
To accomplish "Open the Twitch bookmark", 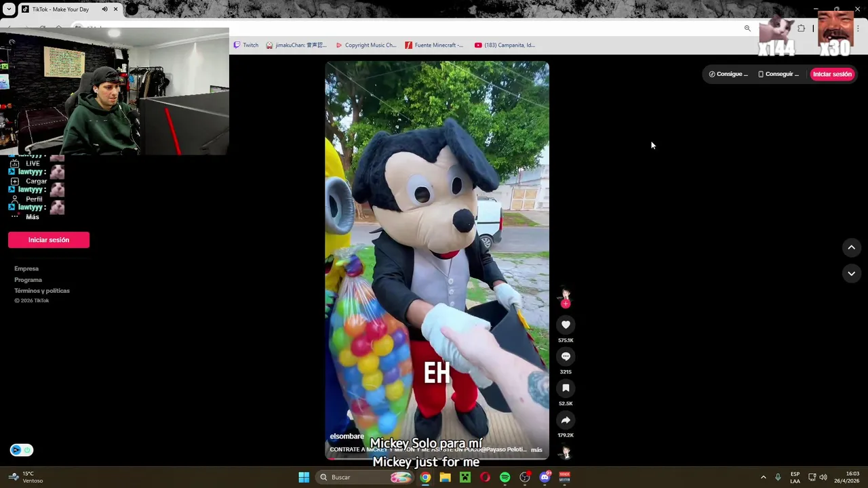I will pos(246,45).
